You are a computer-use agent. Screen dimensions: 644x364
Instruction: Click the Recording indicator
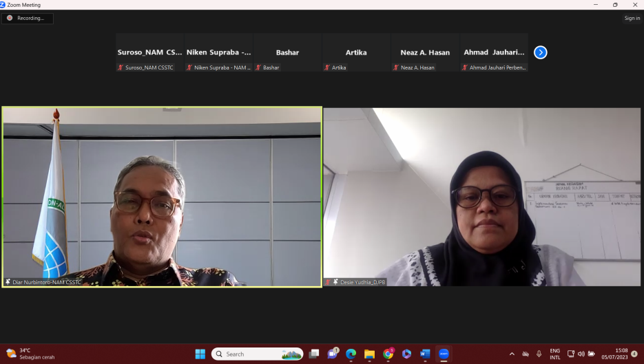pos(28,19)
